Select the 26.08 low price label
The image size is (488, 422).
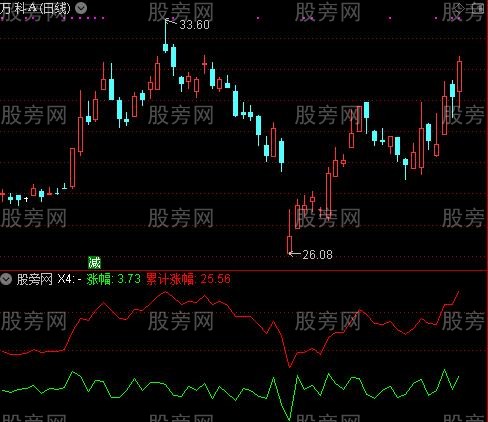(x=317, y=255)
